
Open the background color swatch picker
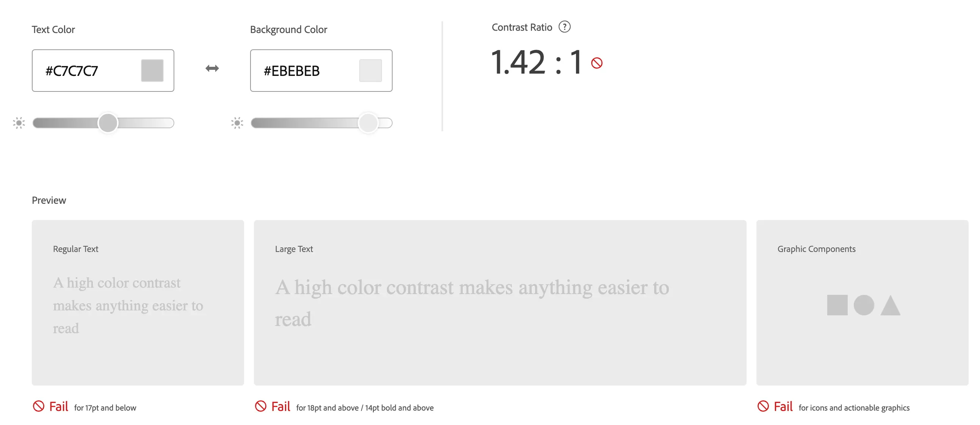coord(370,71)
